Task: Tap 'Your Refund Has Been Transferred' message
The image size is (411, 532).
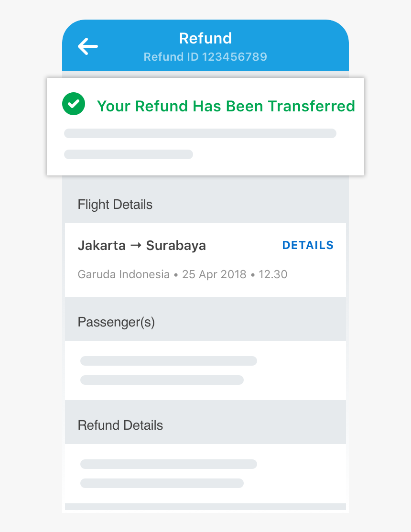Action: tap(226, 106)
